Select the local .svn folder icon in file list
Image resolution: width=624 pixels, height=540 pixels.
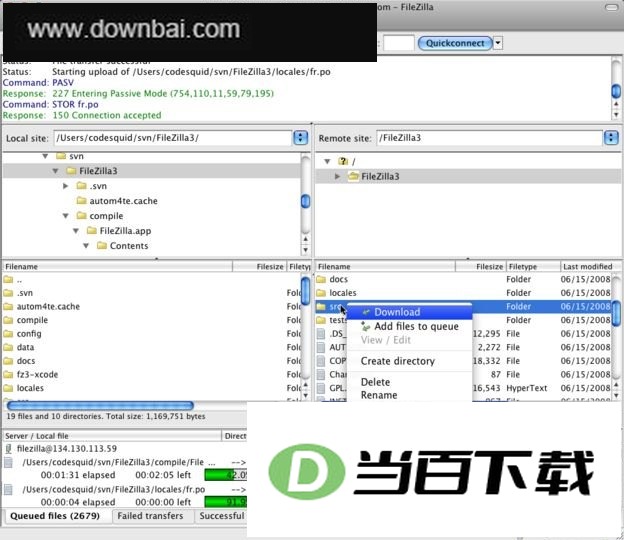(x=8, y=293)
